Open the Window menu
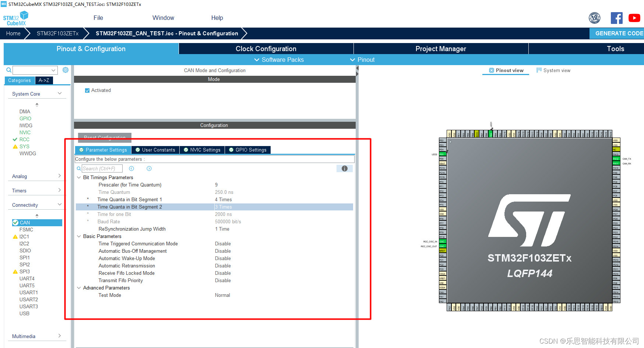Screen dimensions: 644x348 (x=163, y=18)
